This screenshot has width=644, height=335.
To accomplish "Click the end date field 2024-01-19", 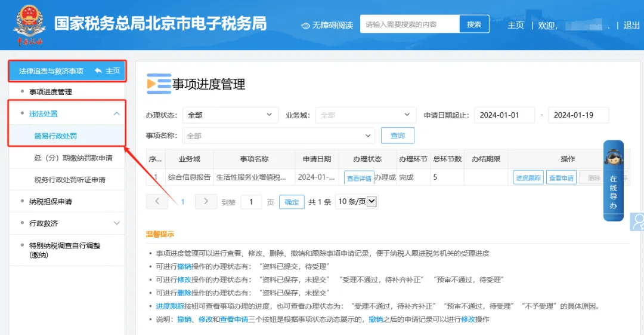I will [x=578, y=115].
